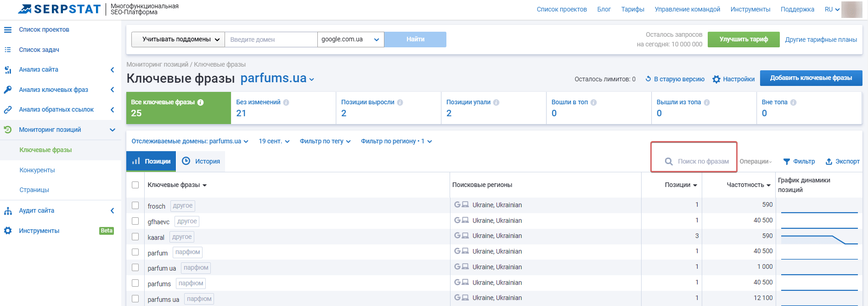Open the parfums.ua project dropdown in title

[277, 79]
